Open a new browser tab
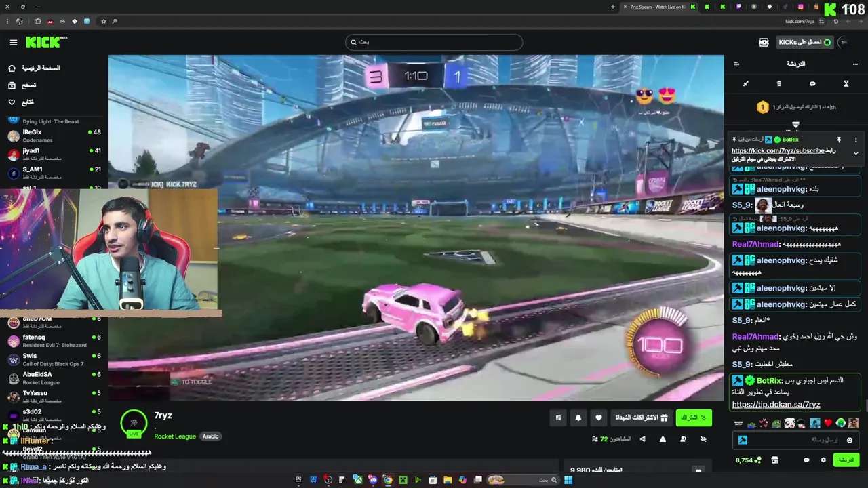 point(613,7)
